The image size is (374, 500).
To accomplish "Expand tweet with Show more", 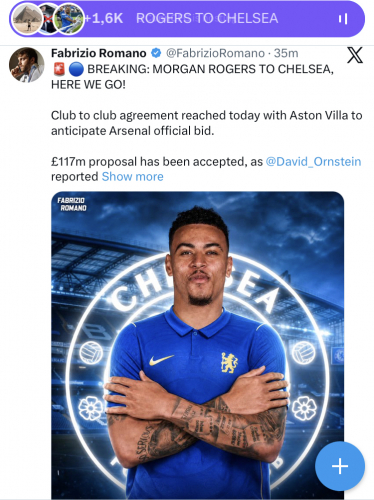I will coord(132,177).
